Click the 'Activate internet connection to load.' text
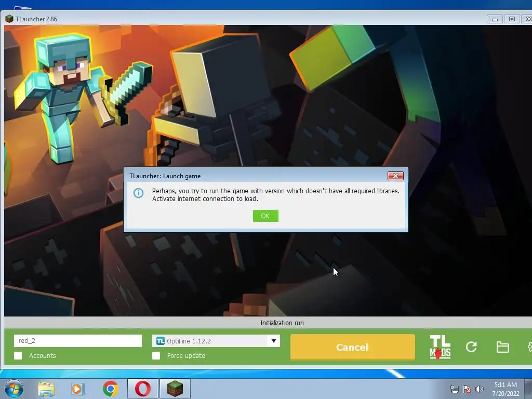532x399 pixels. 205,199
